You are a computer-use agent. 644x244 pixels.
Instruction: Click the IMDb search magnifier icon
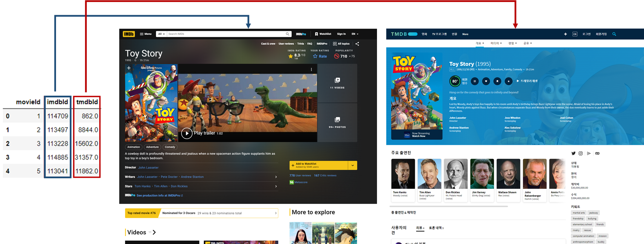click(x=288, y=34)
